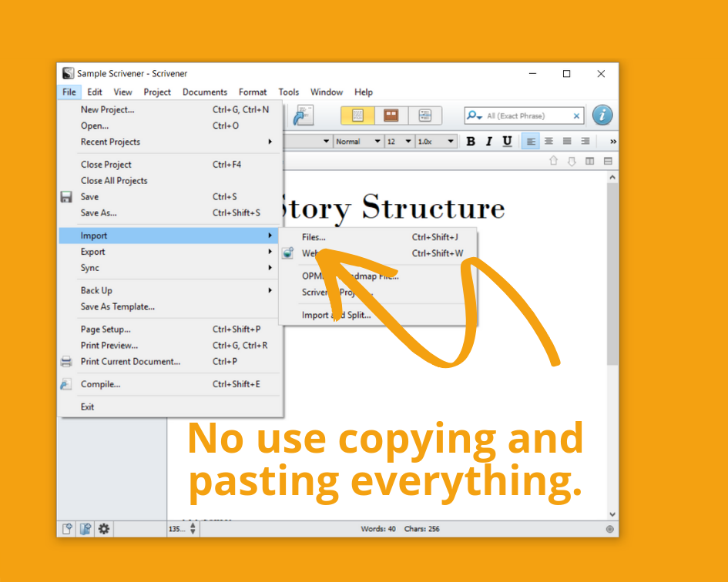Adjust the zoom percentage stepper arrows

(193, 529)
